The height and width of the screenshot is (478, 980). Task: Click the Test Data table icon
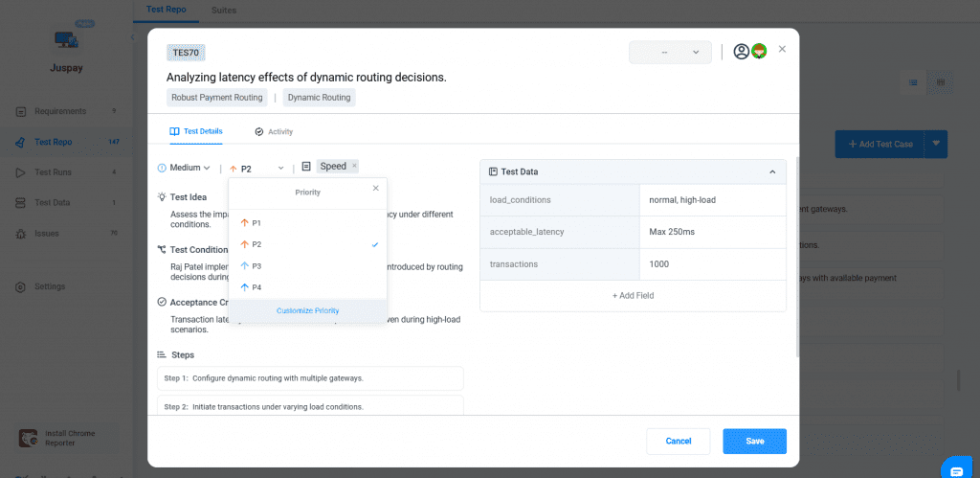click(493, 171)
